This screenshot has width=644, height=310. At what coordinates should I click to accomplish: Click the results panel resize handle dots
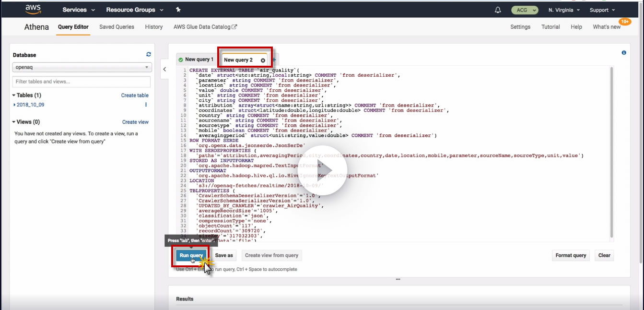point(398,279)
